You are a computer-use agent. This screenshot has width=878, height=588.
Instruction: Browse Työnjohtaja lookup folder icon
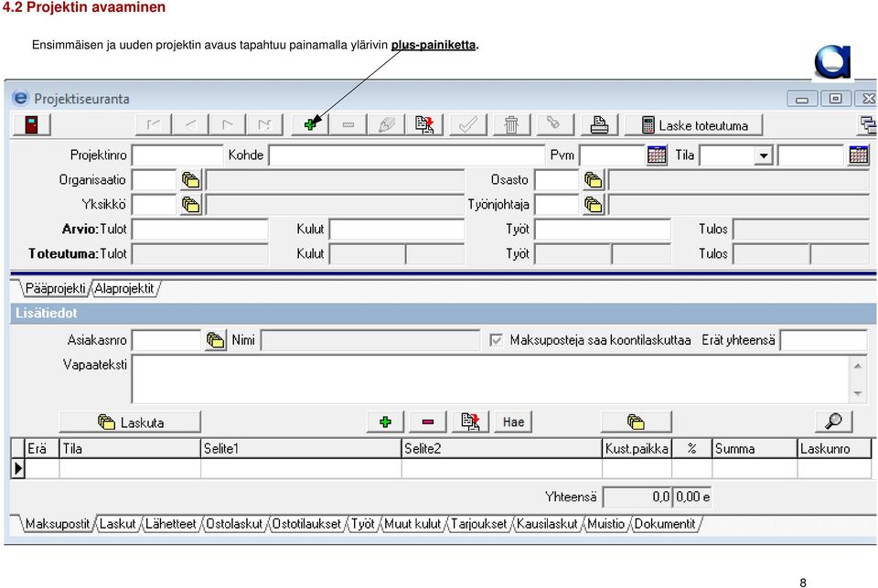pyautogui.click(x=593, y=205)
